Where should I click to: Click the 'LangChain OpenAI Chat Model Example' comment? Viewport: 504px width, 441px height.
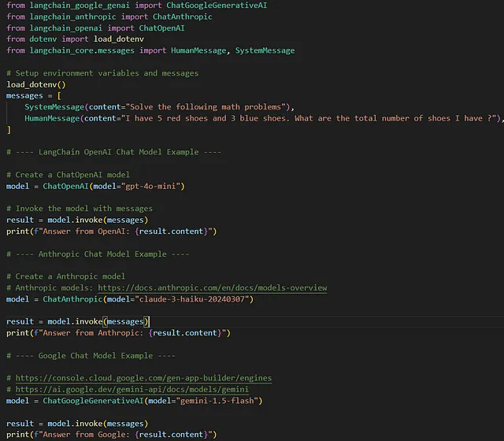point(113,152)
